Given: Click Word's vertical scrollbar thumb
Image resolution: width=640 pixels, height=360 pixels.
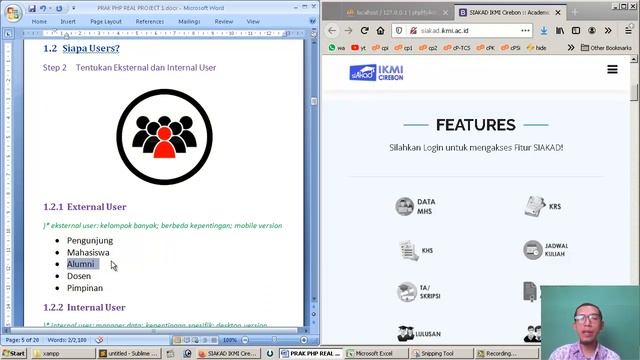Looking at the screenshot, I should 314,101.
